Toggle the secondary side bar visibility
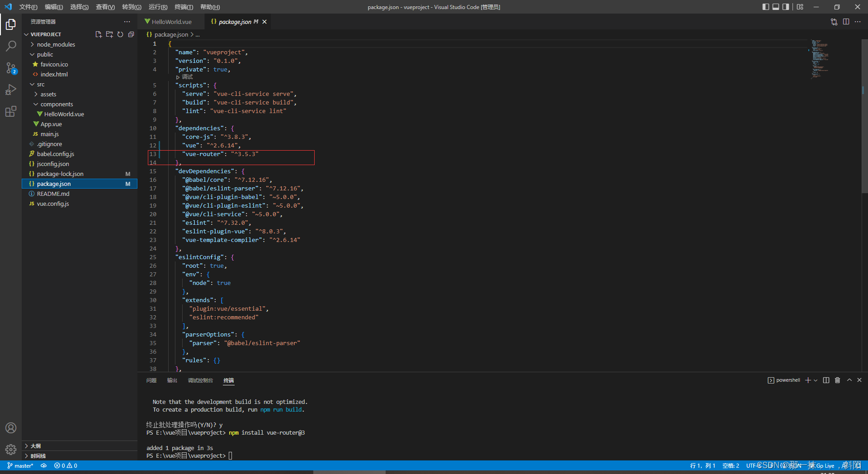 pyautogui.click(x=786, y=7)
